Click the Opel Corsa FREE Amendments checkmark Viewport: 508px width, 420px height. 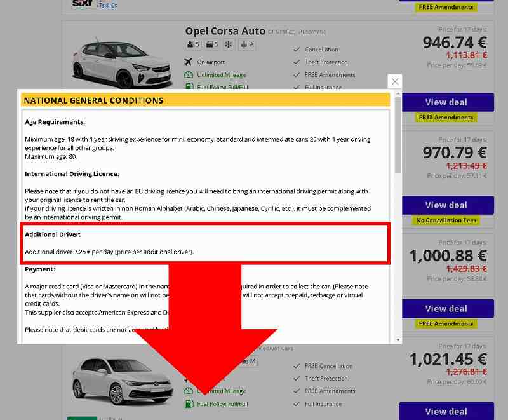[296, 75]
